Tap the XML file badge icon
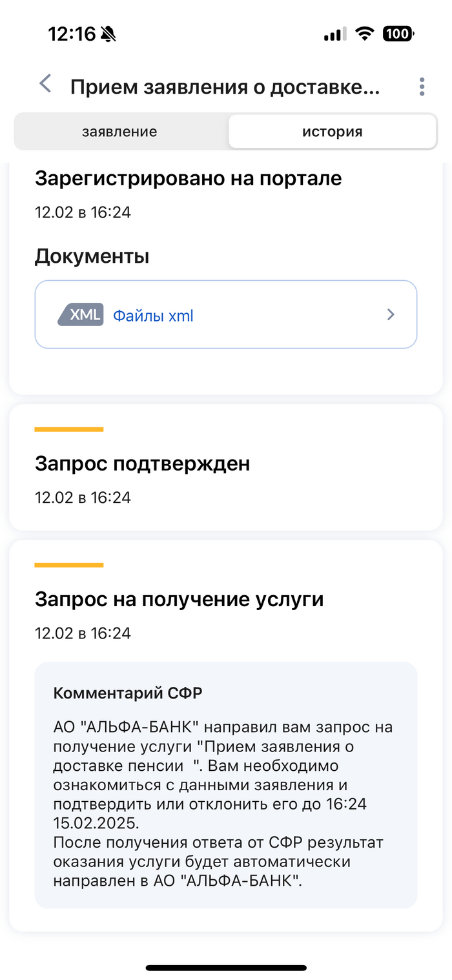 tap(81, 314)
